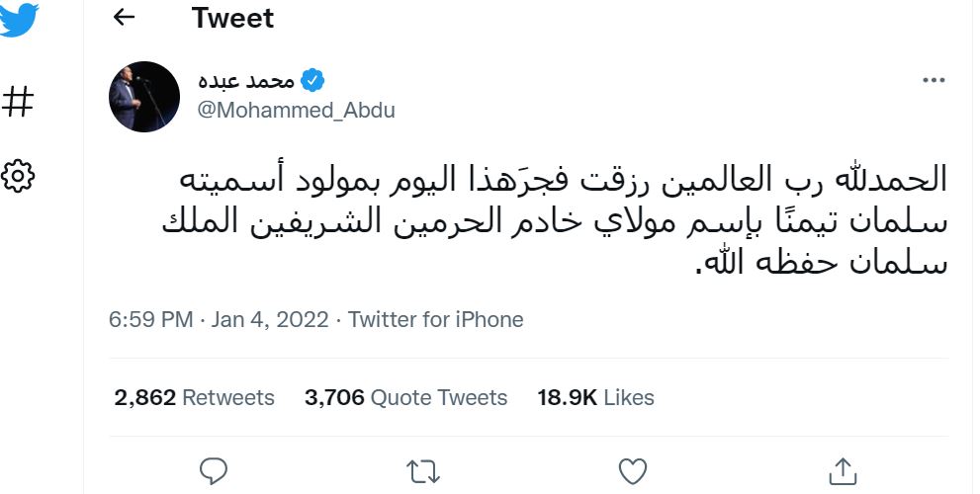This screenshot has width=980, height=494.
Task: Click the @Mohammed_Abdu handle
Action: [297, 110]
